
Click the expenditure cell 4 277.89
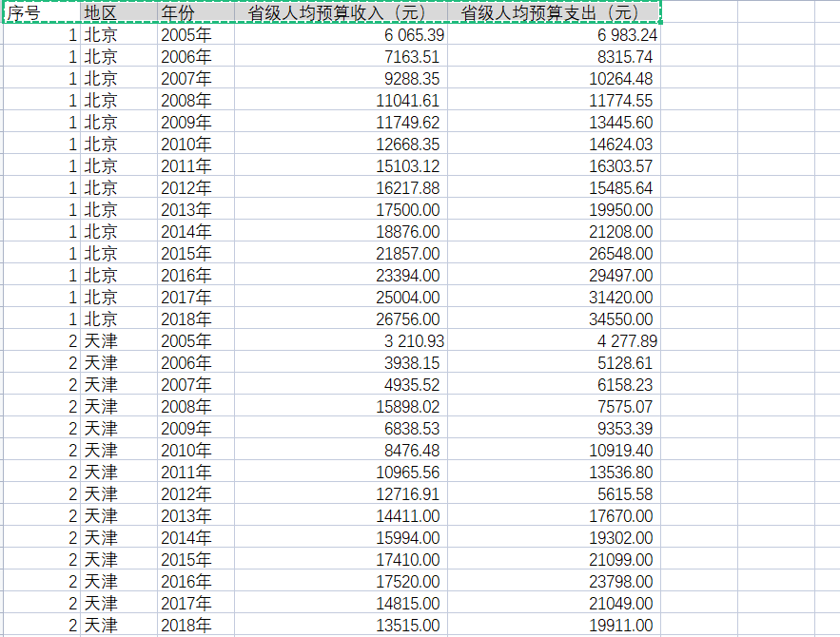554,341
